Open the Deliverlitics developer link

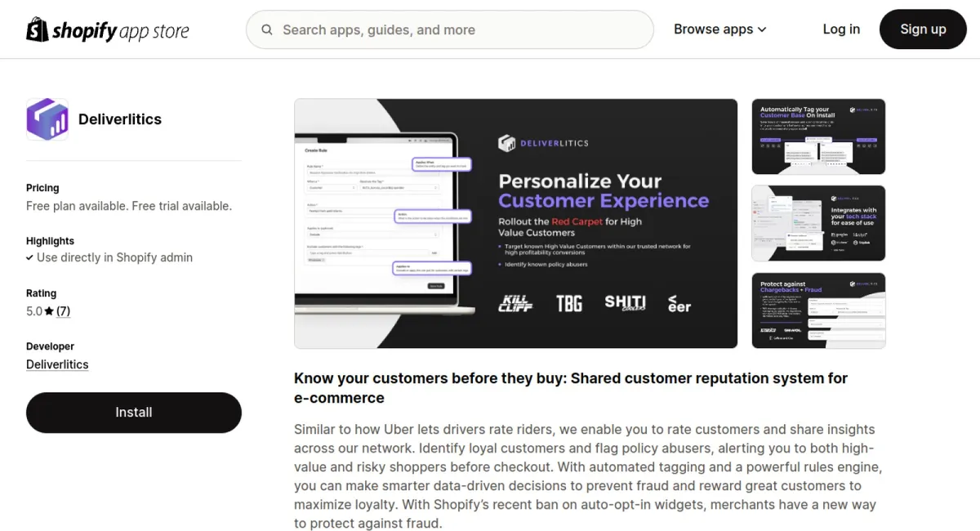coord(57,364)
